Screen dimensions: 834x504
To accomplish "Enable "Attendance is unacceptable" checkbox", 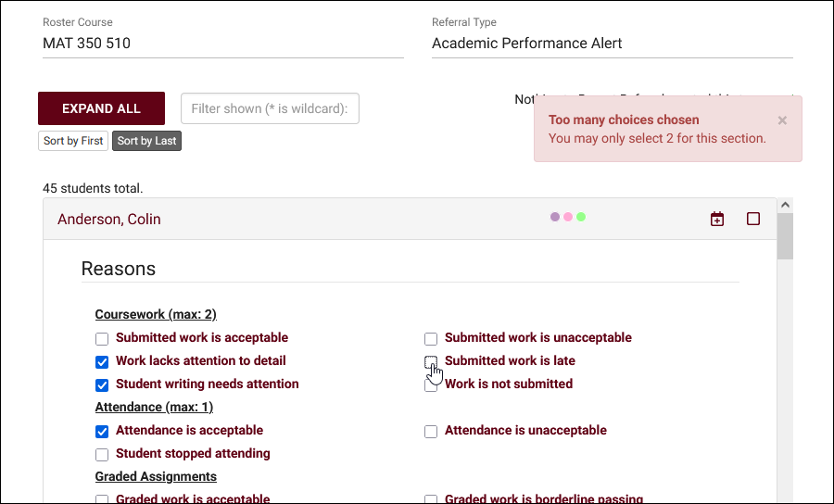I will coord(431,431).
